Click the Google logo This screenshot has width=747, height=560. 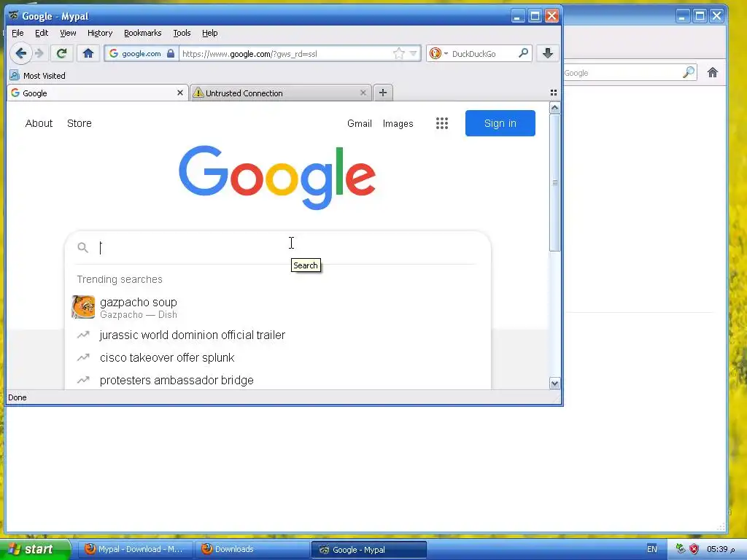coord(277,177)
